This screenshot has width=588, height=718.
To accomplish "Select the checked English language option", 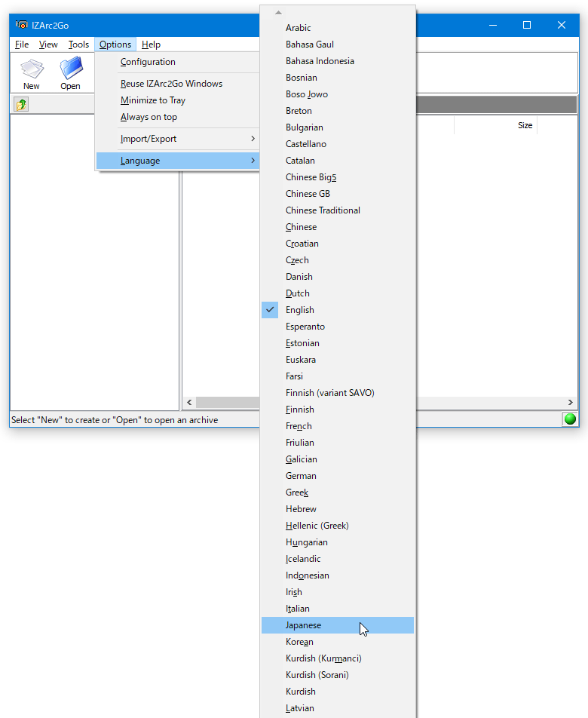I will tap(338, 310).
